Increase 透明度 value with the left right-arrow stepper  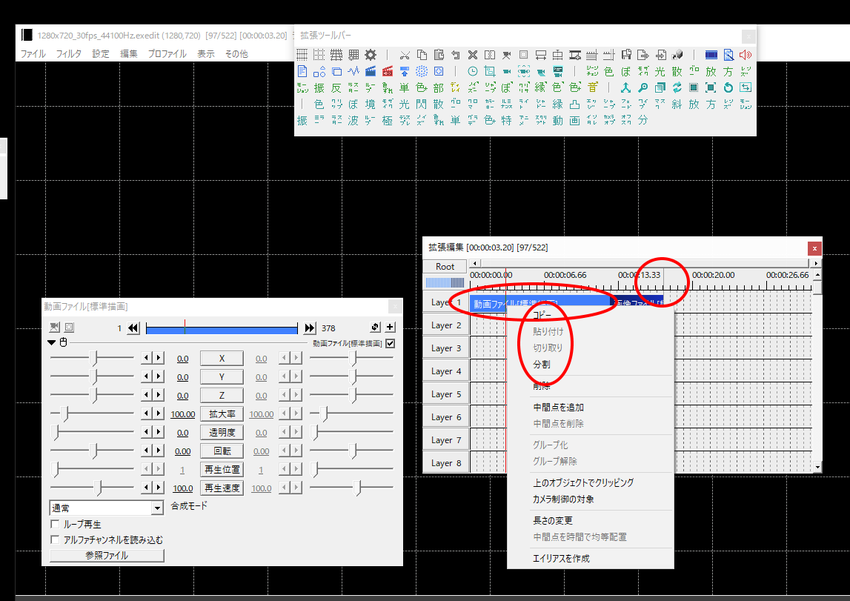click(158, 432)
